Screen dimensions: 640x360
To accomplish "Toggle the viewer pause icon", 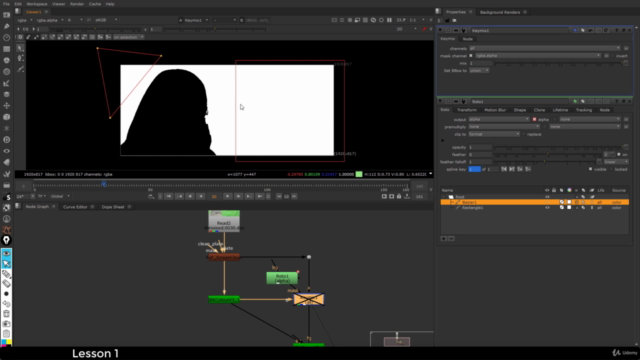I will pos(389,20).
